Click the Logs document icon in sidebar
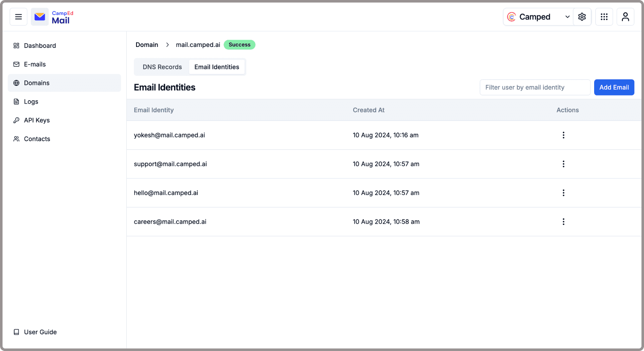644x351 pixels. pos(16,101)
